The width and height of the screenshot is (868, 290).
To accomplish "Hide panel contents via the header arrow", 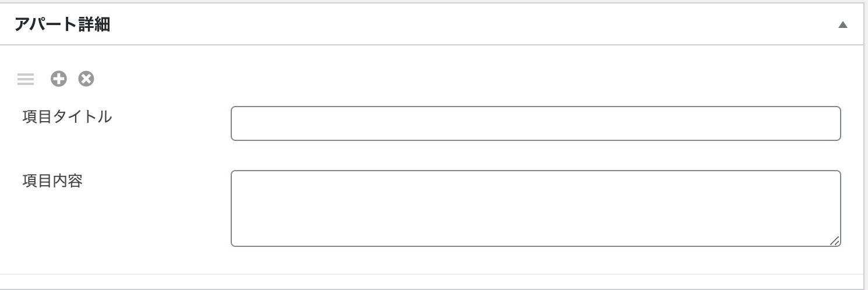I will (842, 25).
